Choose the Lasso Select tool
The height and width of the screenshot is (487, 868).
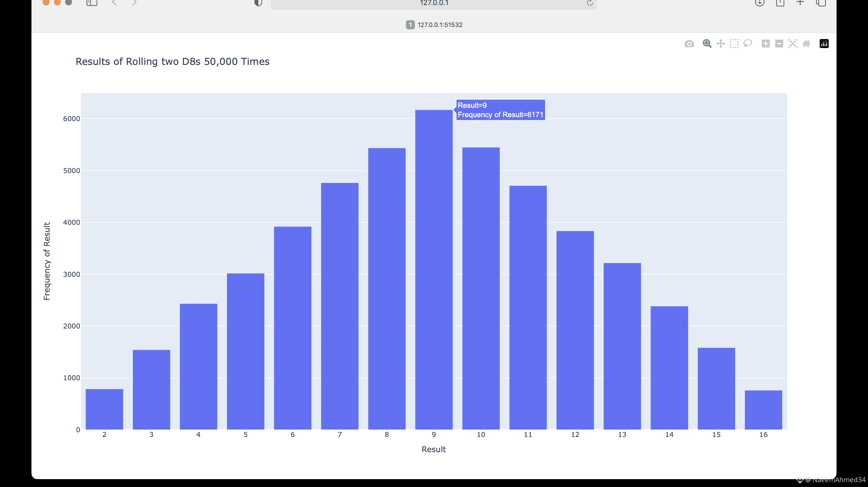click(748, 44)
